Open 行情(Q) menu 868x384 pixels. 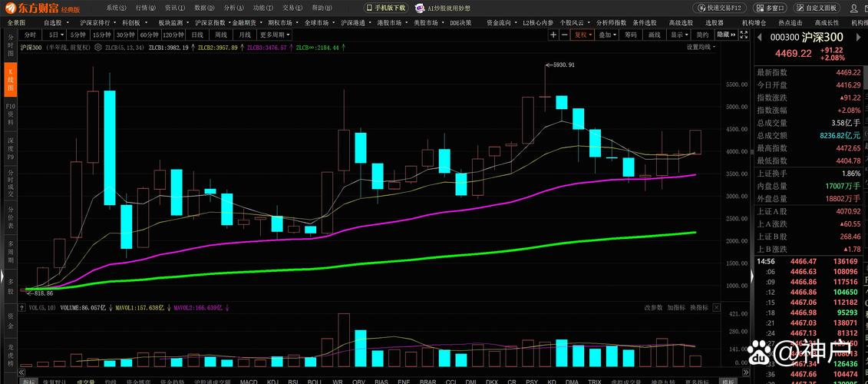pos(145,8)
